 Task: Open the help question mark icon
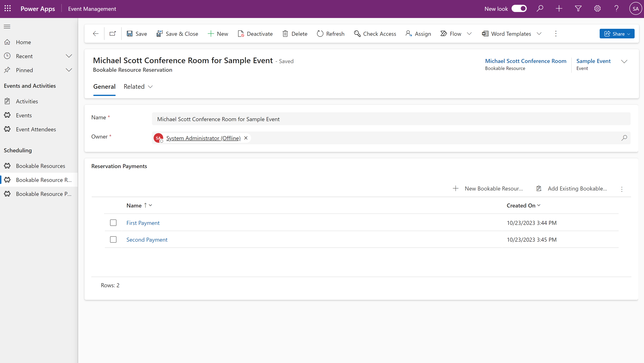(x=616, y=9)
